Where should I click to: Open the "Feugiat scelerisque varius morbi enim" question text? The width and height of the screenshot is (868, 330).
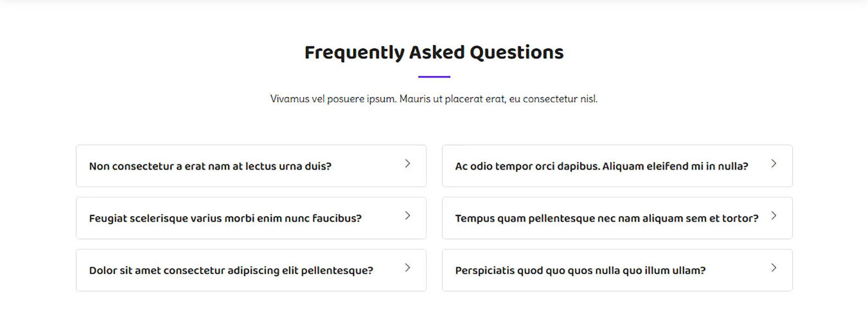pyautogui.click(x=225, y=218)
